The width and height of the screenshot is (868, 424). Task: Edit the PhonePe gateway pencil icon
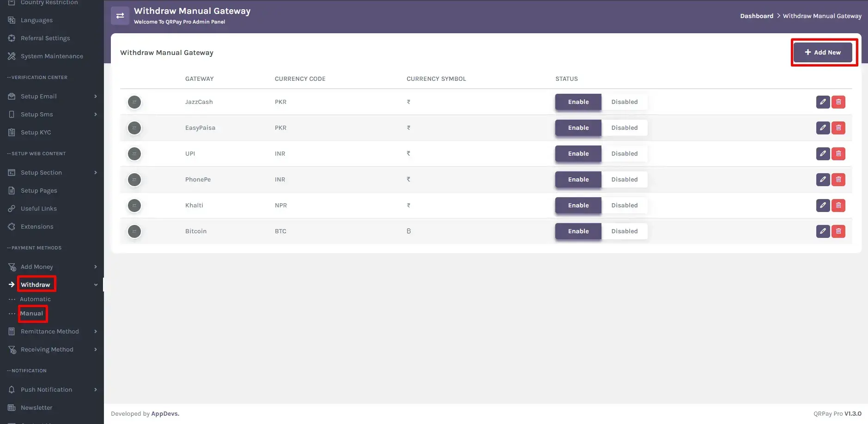pyautogui.click(x=823, y=180)
